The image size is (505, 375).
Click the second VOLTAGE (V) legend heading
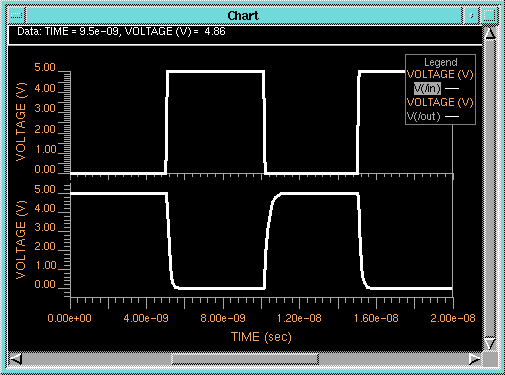[x=440, y=102]
